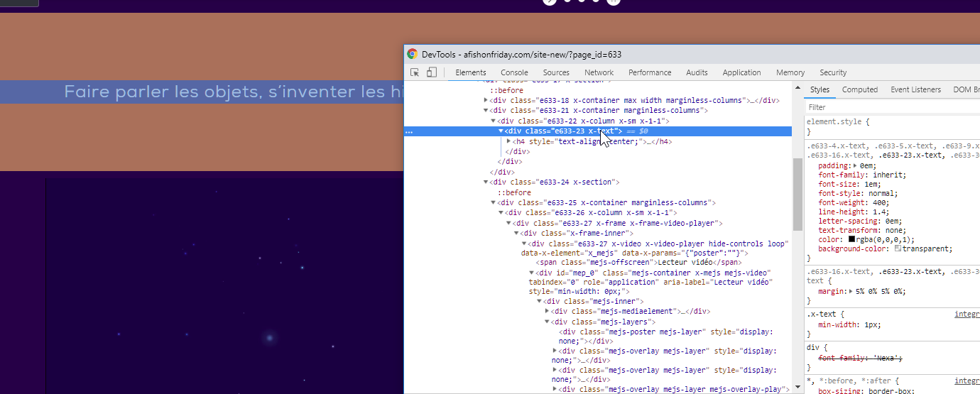Click the Filter field in Styles pane
This screenshot has width=980, height=394.
pyautogui.click(x=888, y=107)
